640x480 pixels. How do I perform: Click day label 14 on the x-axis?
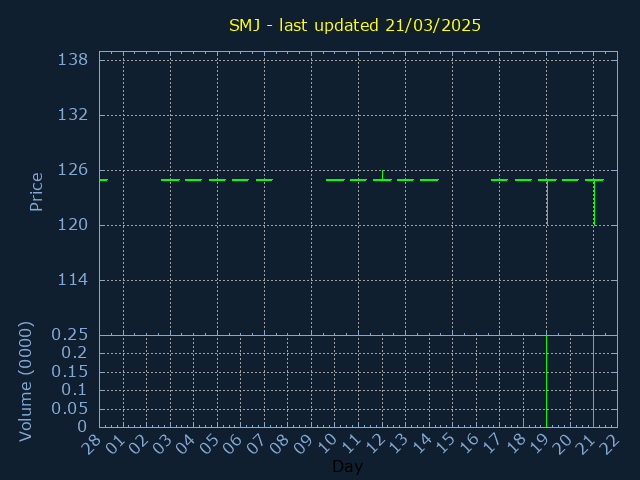pyautogui.click(x=421, y=443)
